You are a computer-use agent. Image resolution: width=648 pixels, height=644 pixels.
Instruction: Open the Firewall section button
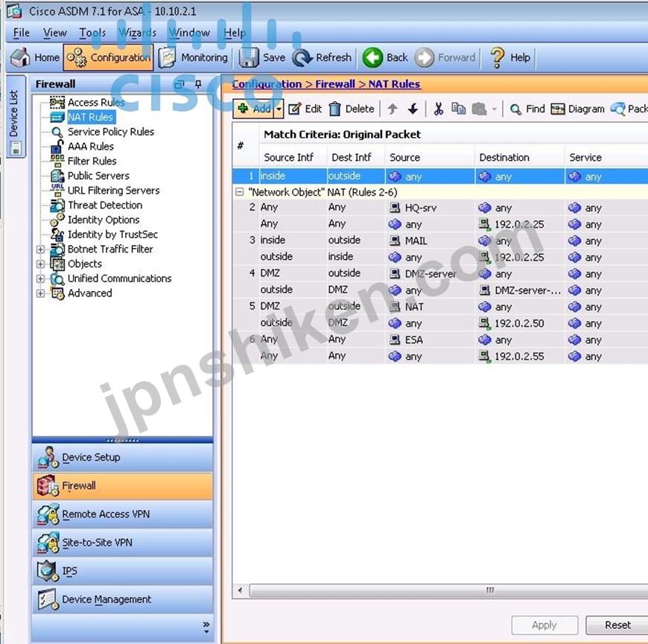123,485
